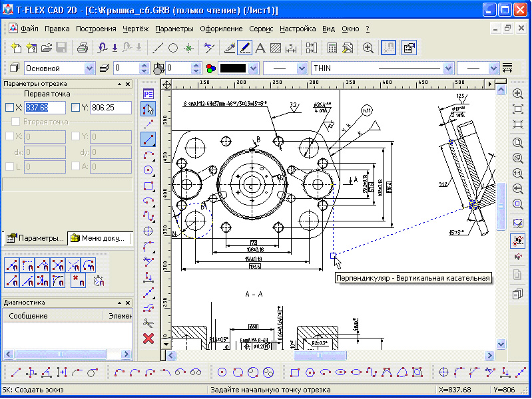The image size is (532, 399).
Task: Select the construction circle tool
Action: [173, 48]
